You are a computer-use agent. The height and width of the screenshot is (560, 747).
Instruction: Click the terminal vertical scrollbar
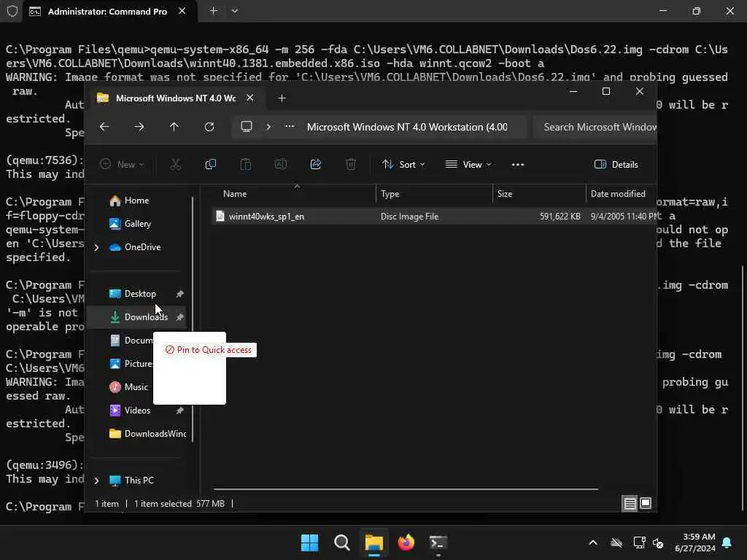742,388
